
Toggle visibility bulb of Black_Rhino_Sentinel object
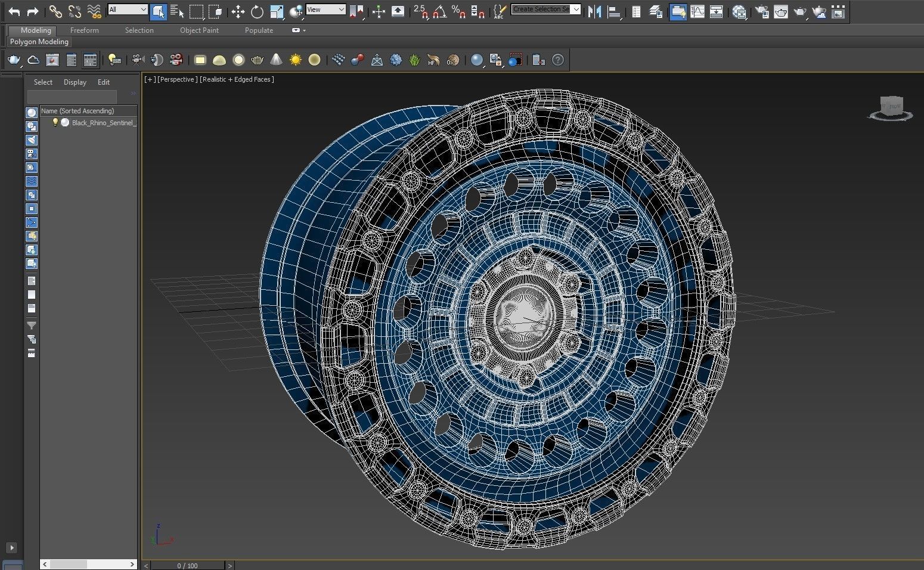pyautogui.click(x=55, y=122)
